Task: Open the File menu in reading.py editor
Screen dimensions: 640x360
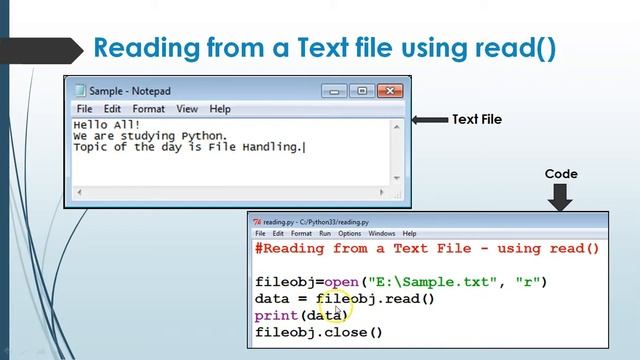Action: point(260,233)
